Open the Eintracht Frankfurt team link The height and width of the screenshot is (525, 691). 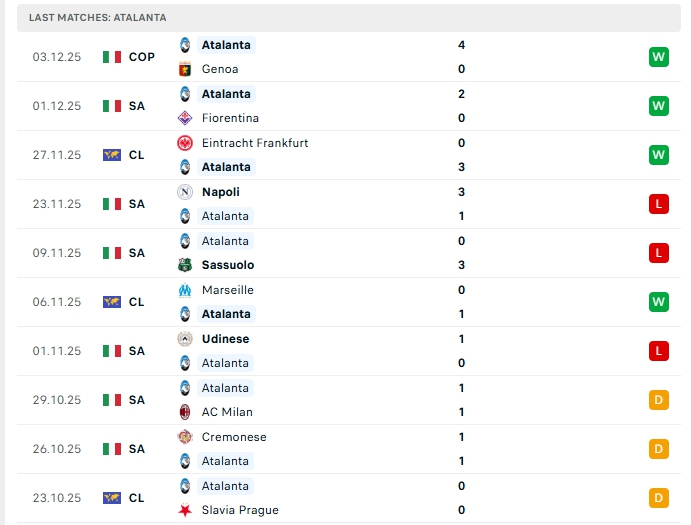pyautogui.click(x=255, y=143)
